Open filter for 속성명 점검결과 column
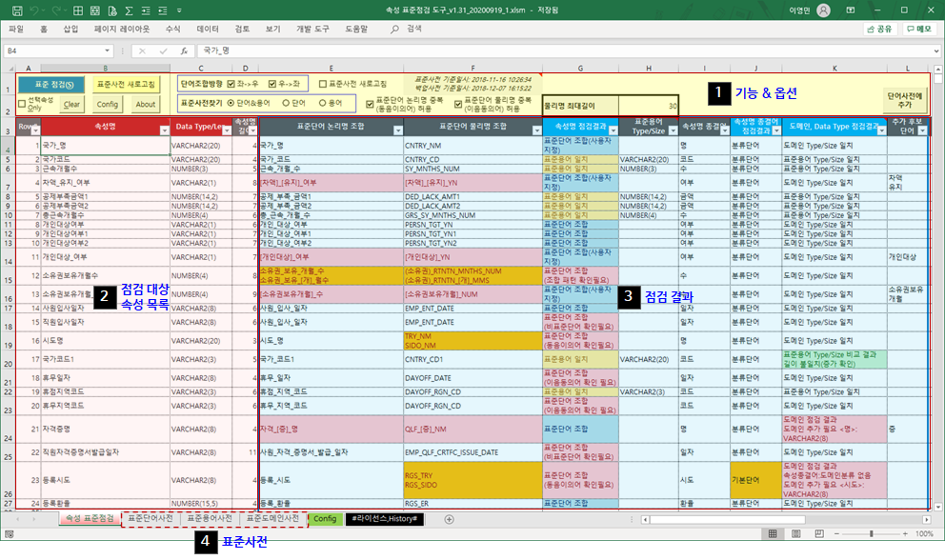Screen dimensions: 945x560 tap(613, 130)
